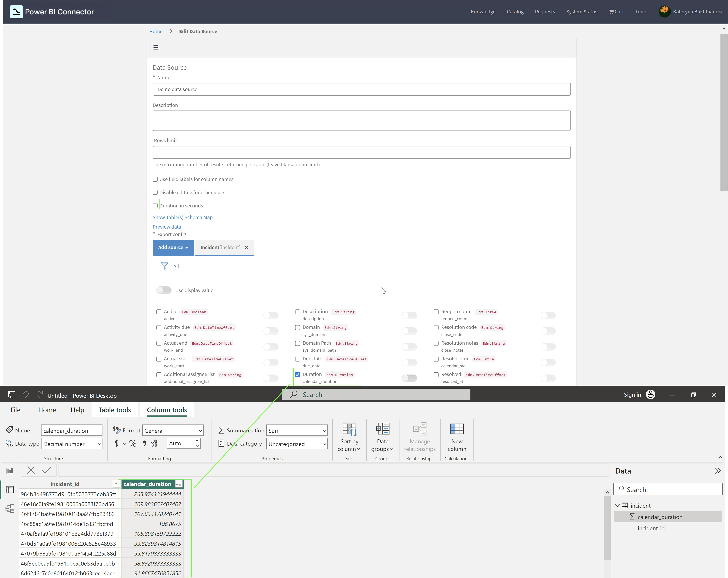Viewport: 728px width, 578px height.
Task: Open the Catalog menu in Power BI Connector
Action: [515, 12]
